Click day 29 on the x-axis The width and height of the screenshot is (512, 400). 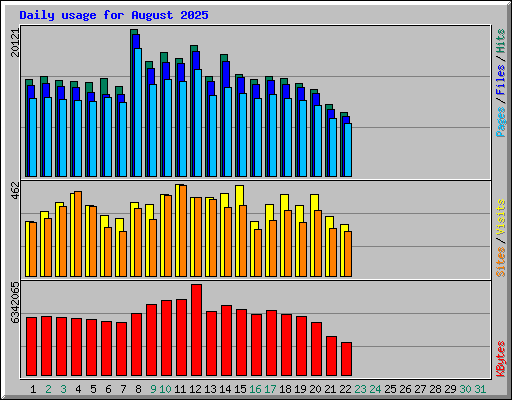point(450,389)
